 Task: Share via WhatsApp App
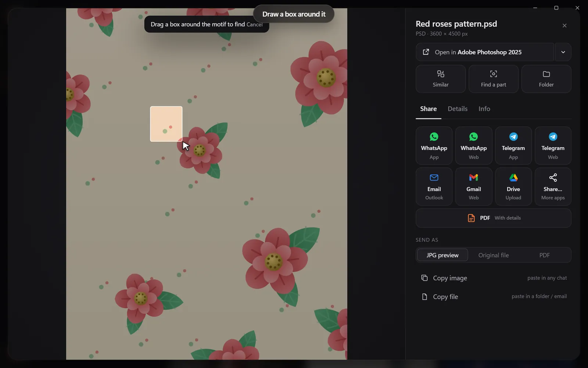coord(434,146)
